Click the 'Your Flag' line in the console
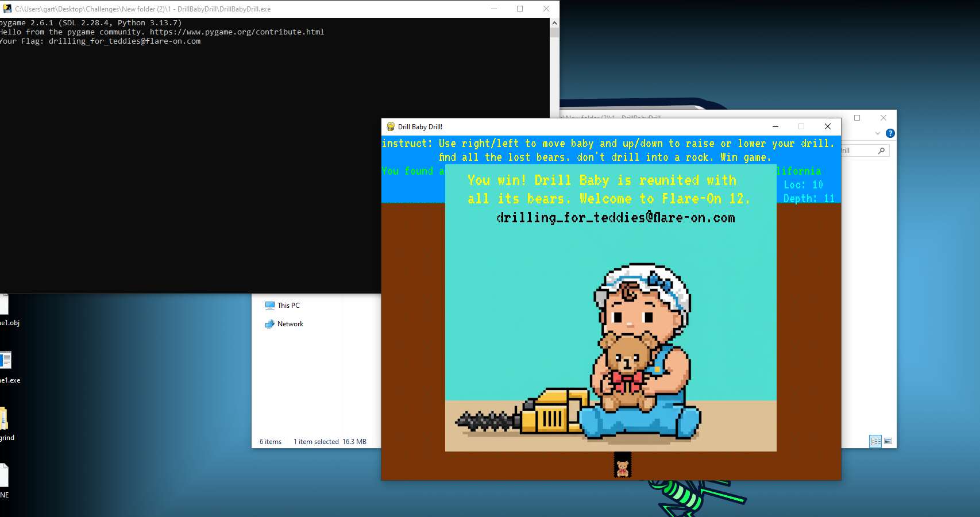Image resolution: width=980 pixels, height=517 pixels. tap(101, 41)
